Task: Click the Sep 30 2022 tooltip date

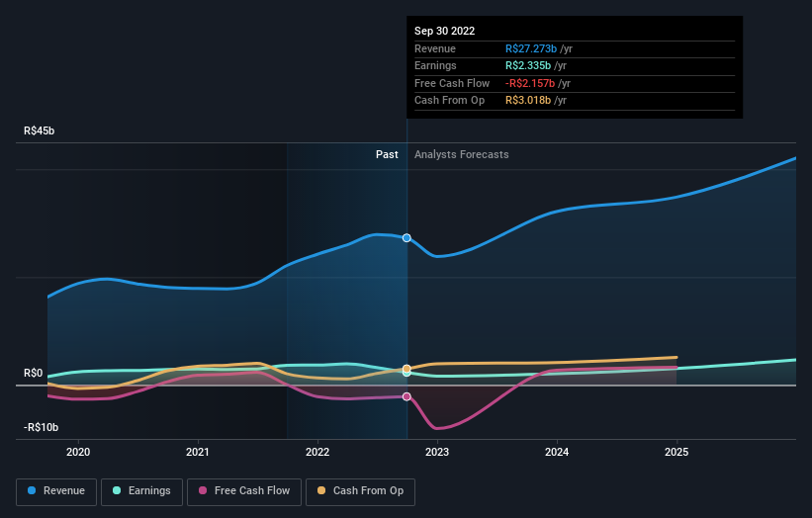Action: (x=444, y=31)
